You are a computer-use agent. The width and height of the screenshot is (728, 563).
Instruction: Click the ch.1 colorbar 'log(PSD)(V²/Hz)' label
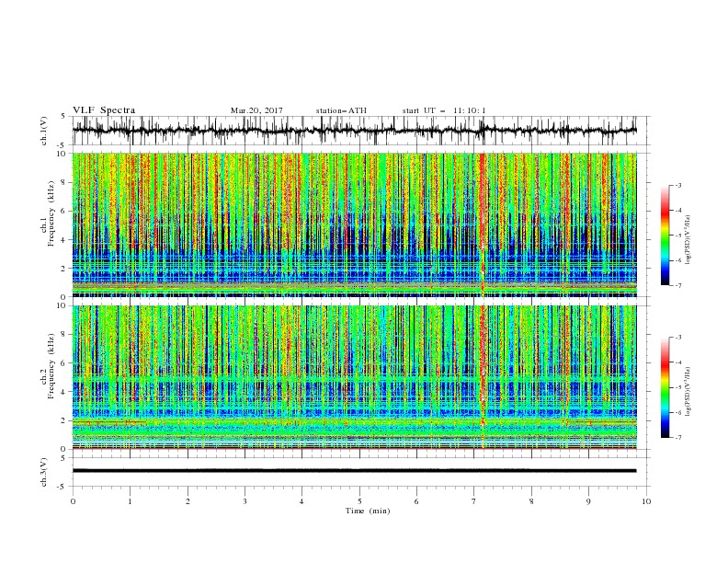click(688, 239)
